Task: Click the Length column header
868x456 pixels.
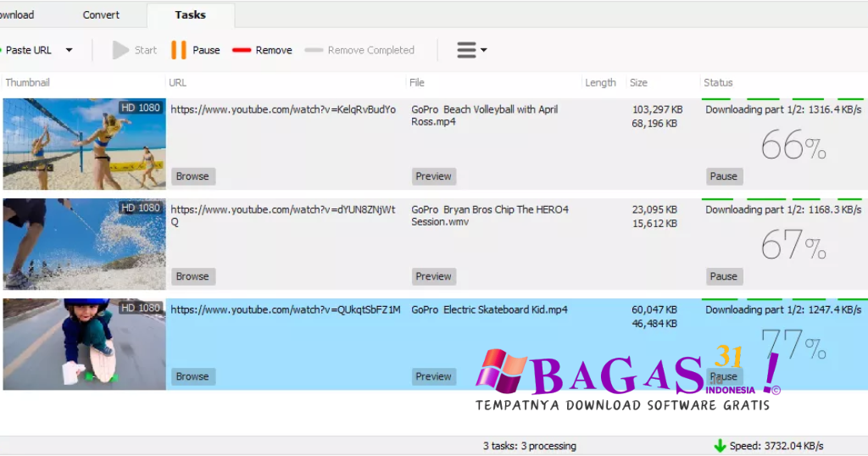Action: point(600,82)
